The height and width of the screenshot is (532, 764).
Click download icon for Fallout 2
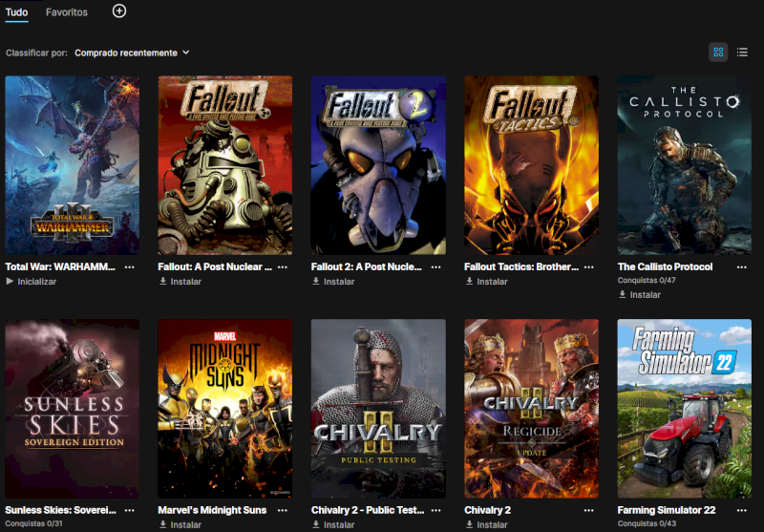click(316, 282)
